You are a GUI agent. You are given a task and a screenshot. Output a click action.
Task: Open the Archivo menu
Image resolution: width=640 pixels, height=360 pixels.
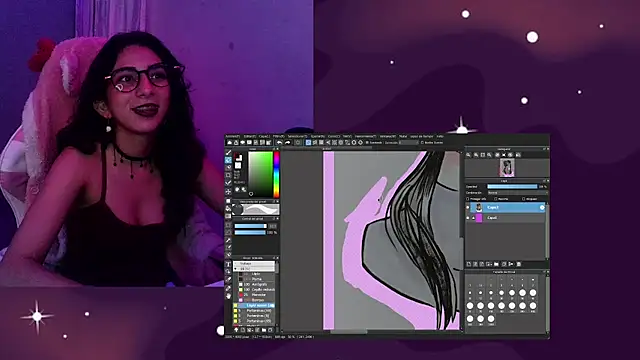point(233,136)
